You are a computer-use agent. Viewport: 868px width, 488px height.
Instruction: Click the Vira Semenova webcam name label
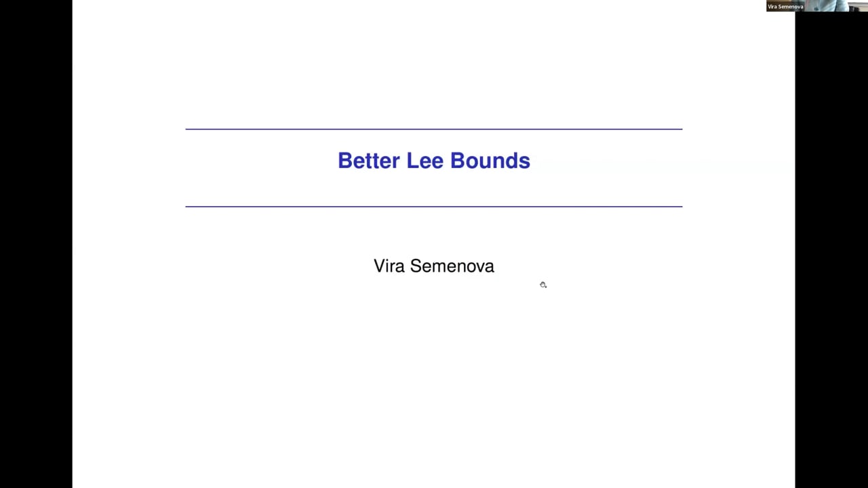pos(785,7)
